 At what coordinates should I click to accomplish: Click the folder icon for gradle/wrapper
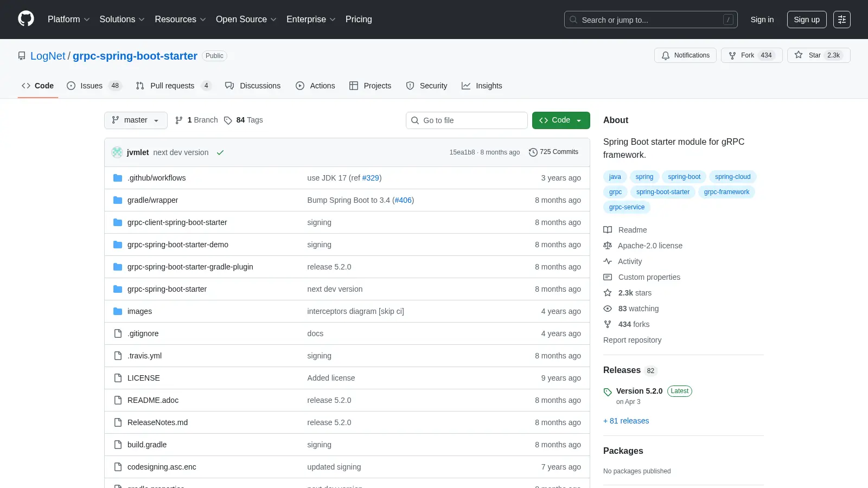coord(118,200)
